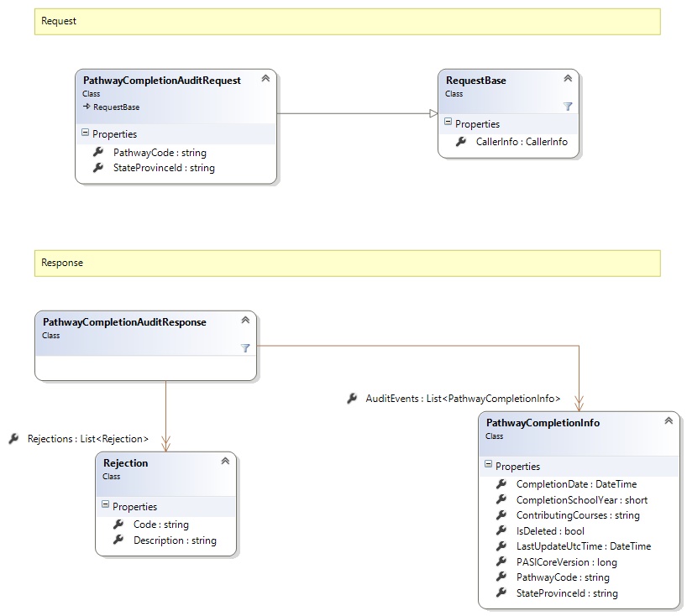Viewport: 687px width, 616px height.
Task: Click the filter icon on RequestBase class
Action: [x=568, y=107]
